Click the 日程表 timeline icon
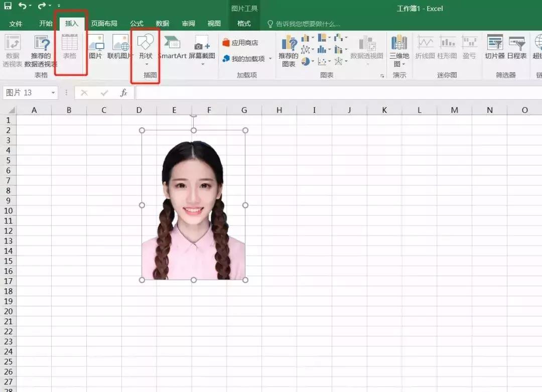 pos(517,48)
